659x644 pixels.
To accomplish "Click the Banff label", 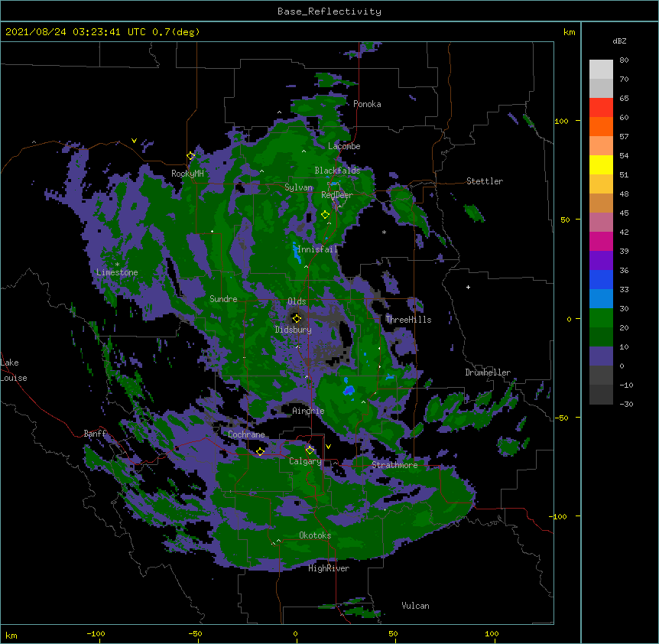I will (95, 434).
